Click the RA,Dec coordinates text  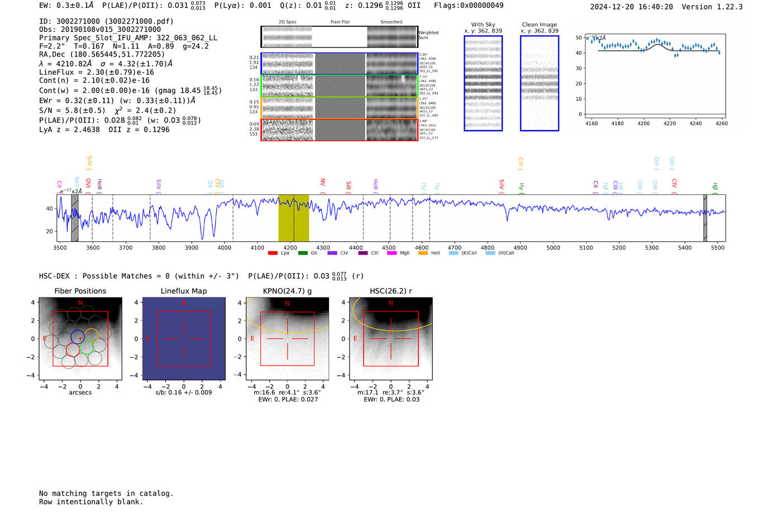pos(102,54)
